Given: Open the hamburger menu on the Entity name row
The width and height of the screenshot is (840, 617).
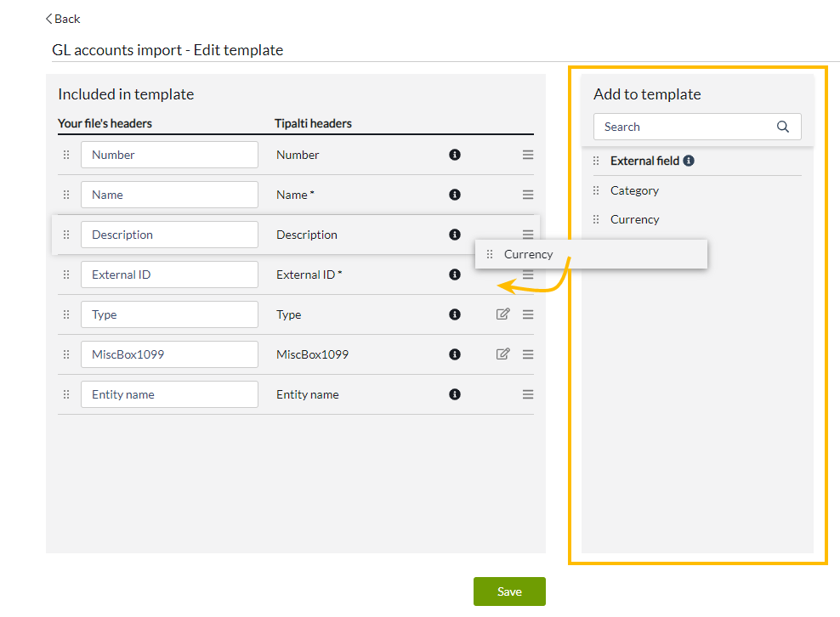Looking at the screenshot, I should pyautogui.click(x=528, y=394).
